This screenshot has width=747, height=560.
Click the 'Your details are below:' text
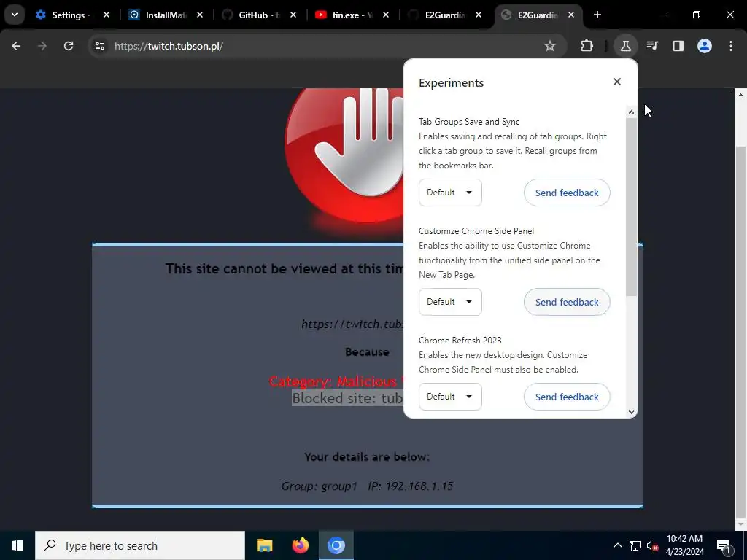[367, 457]
